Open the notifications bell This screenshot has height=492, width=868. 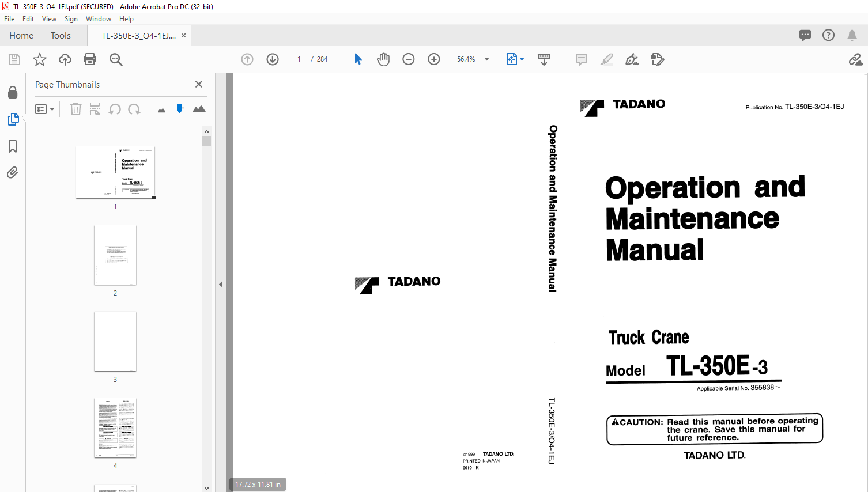(x=852, y=35)
